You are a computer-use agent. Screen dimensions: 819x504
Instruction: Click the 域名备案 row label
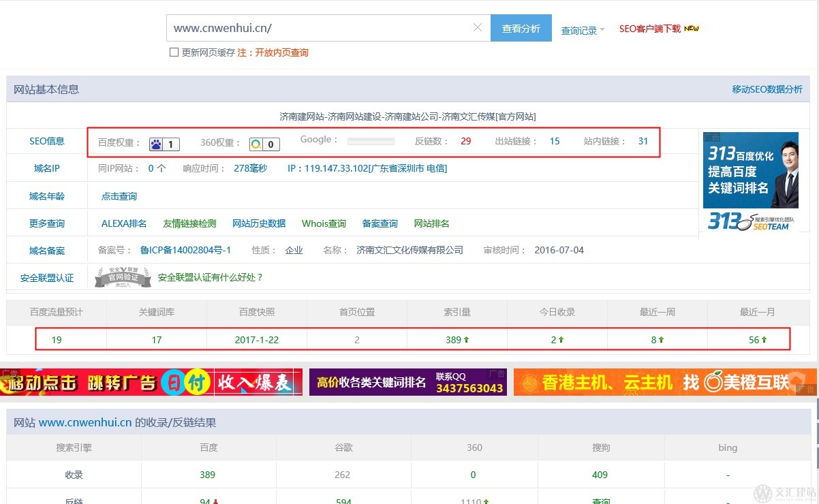[47, 251]
